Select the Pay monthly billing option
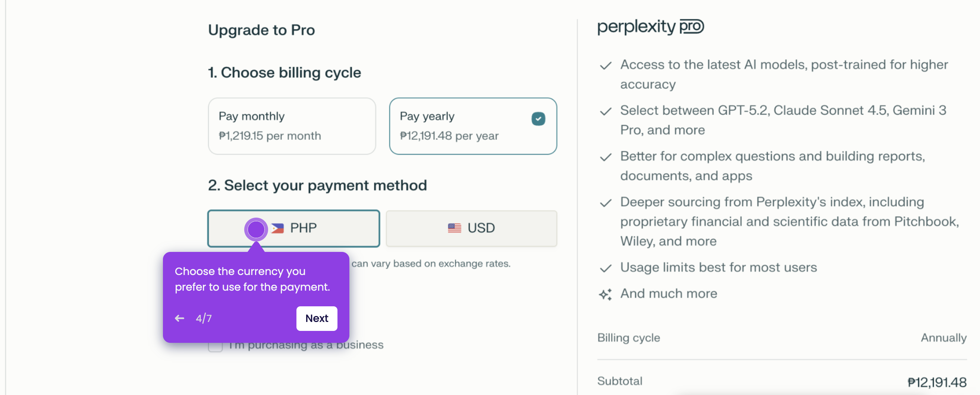The image size is (980, 395). coord(292,126)
